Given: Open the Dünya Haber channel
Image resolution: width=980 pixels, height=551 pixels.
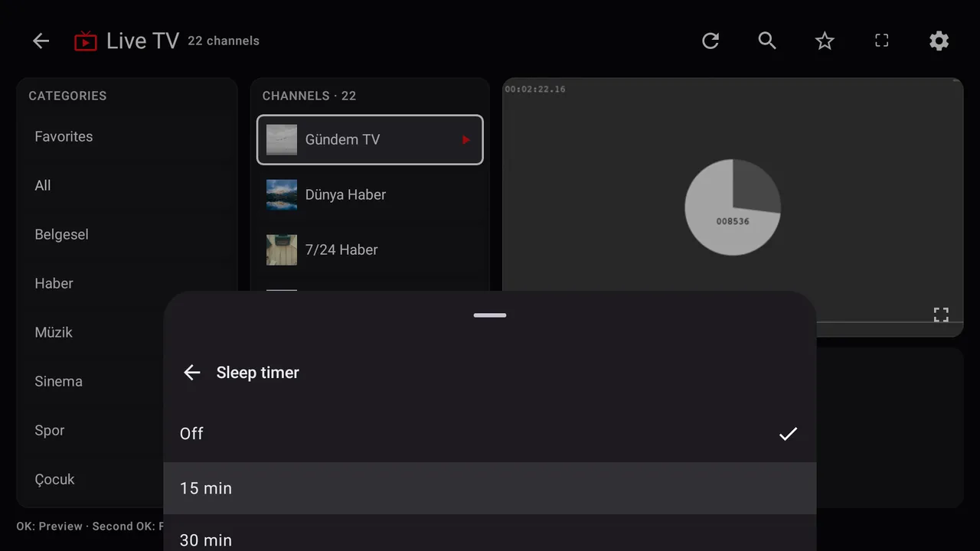Looking at the screenshot, I should 370,195.
